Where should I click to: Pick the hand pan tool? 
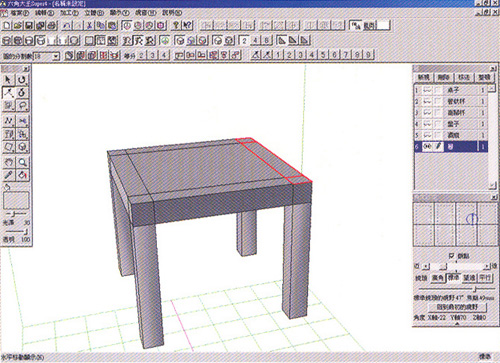(x=9, y=162)
